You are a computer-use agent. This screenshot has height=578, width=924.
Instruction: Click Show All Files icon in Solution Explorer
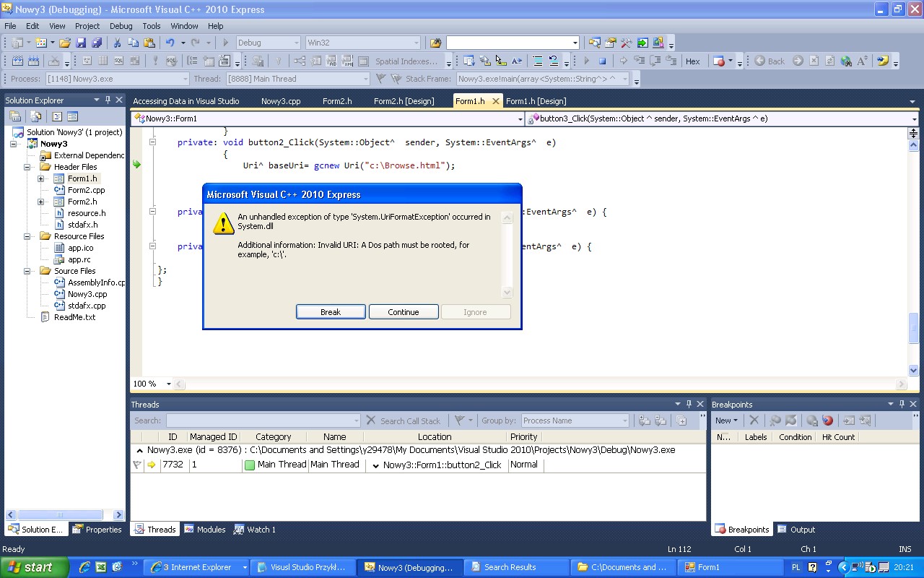pos(35,116)
